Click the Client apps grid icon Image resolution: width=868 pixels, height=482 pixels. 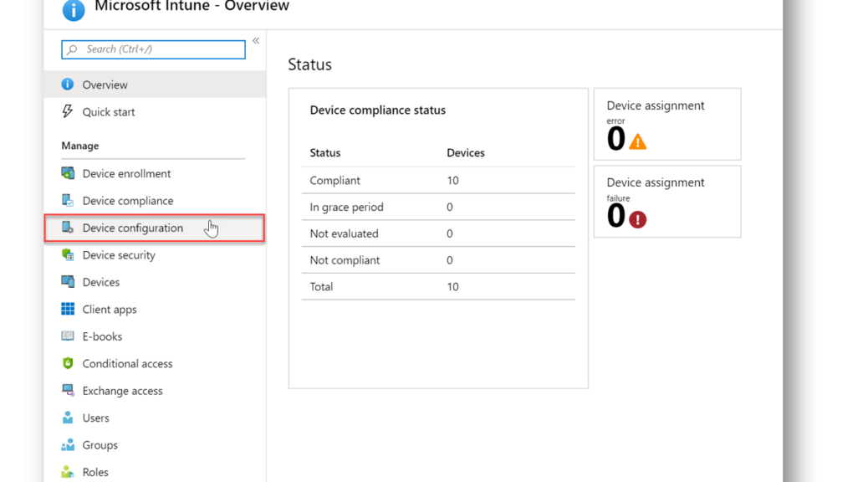tap(68, 309)
